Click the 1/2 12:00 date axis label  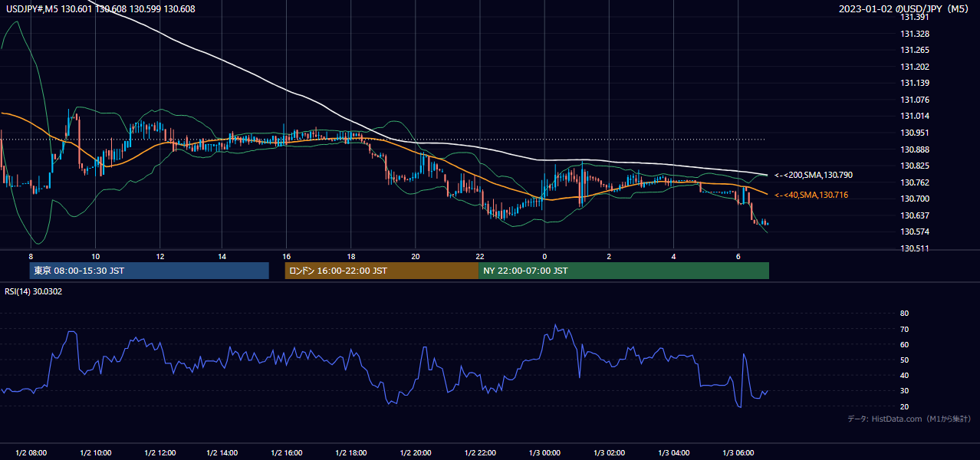pyautogui.click(x=160, y=452)
